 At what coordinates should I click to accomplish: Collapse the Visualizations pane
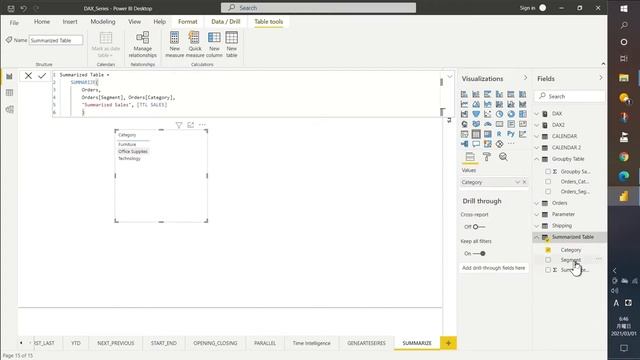tap(525, 78)
